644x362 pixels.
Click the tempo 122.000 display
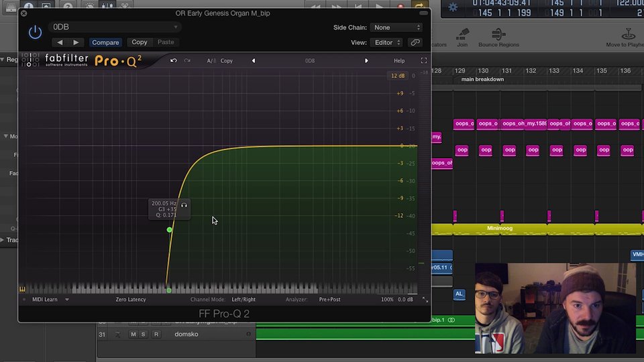(630, 3)
